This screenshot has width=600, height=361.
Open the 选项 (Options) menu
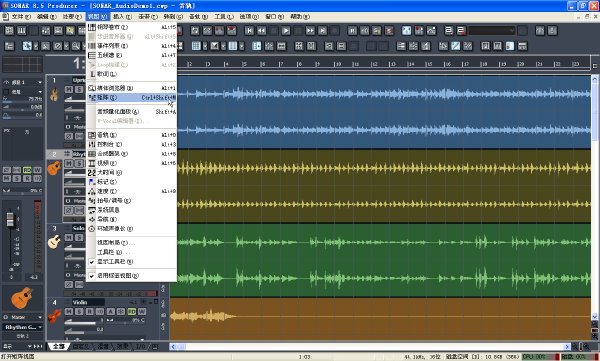click(x=249, y=17)
